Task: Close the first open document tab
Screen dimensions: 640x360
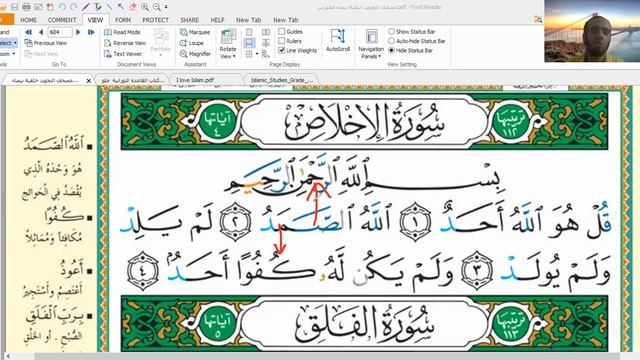Action: [x=89, y=81]
